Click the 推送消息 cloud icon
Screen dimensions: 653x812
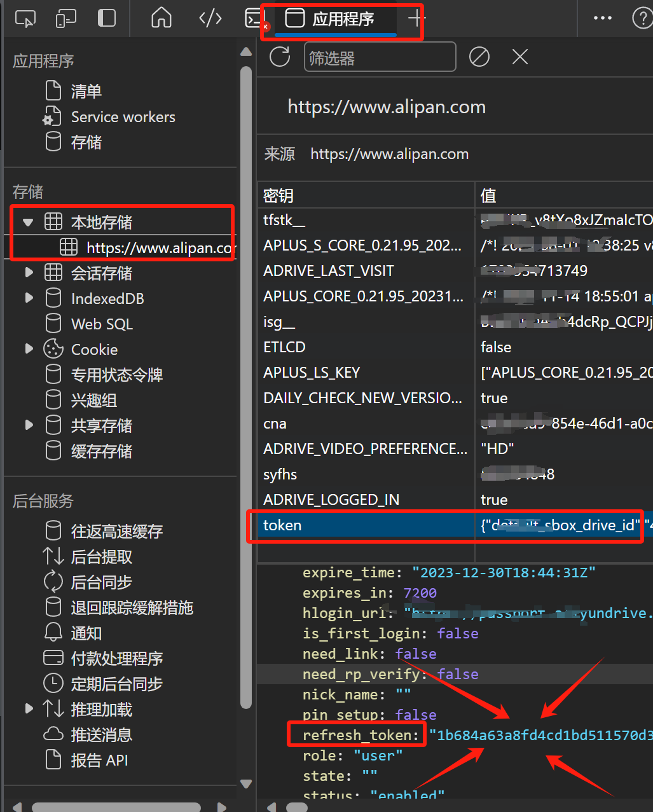click(53, 734)
